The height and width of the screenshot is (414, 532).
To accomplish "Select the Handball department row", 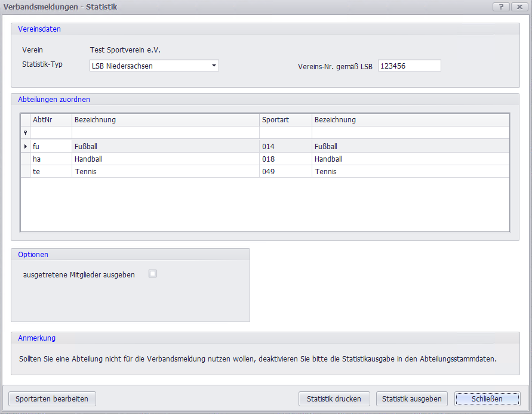I will [x=165, y=159].
